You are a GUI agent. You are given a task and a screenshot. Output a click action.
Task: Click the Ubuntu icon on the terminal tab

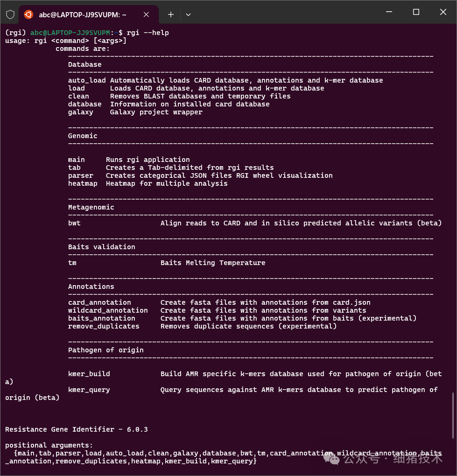28,14
